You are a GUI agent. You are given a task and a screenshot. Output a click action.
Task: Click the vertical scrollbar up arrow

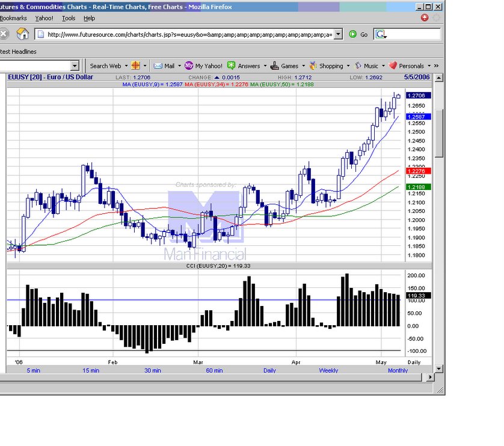(439, 78)
